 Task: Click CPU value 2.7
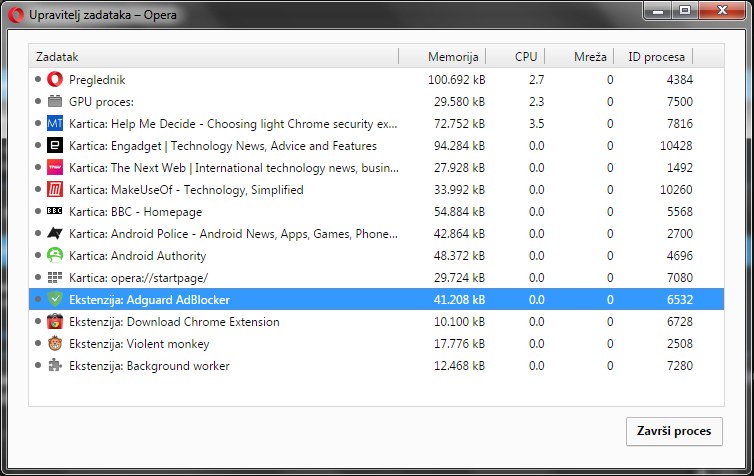click(537, 80)
